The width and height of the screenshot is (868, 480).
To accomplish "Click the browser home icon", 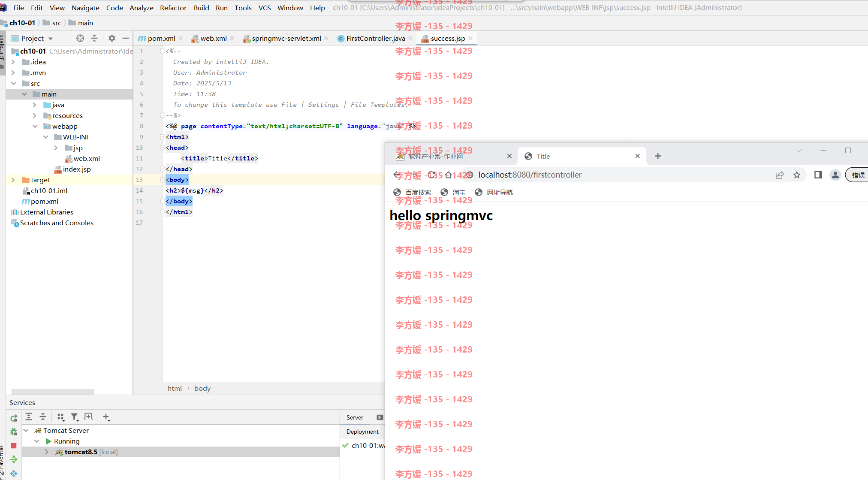I will pos(448,175).
